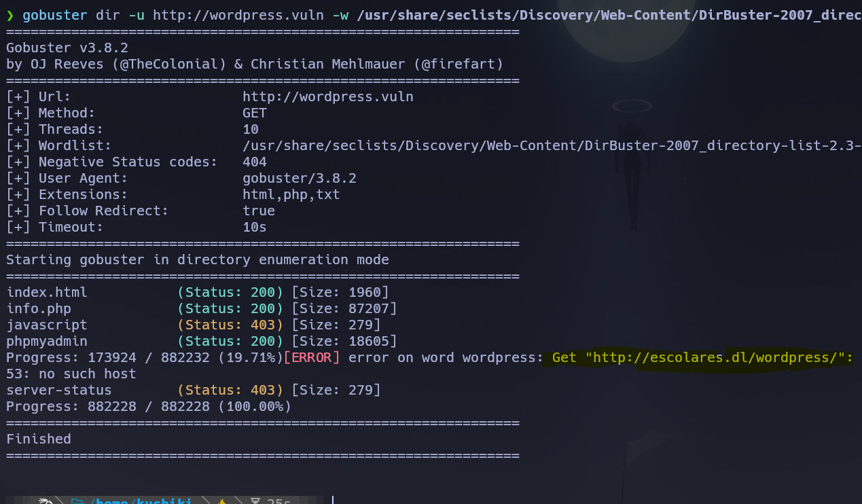Click the info.php result line
Image resolution: width=862 pixels, height=504 pixels.
pos(39,308)
